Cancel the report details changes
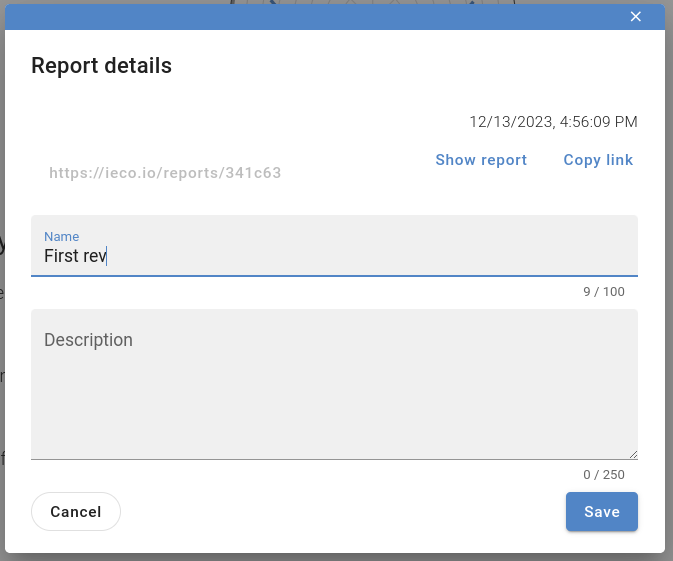This screenshot has height=561, width=673. [76, 511]
